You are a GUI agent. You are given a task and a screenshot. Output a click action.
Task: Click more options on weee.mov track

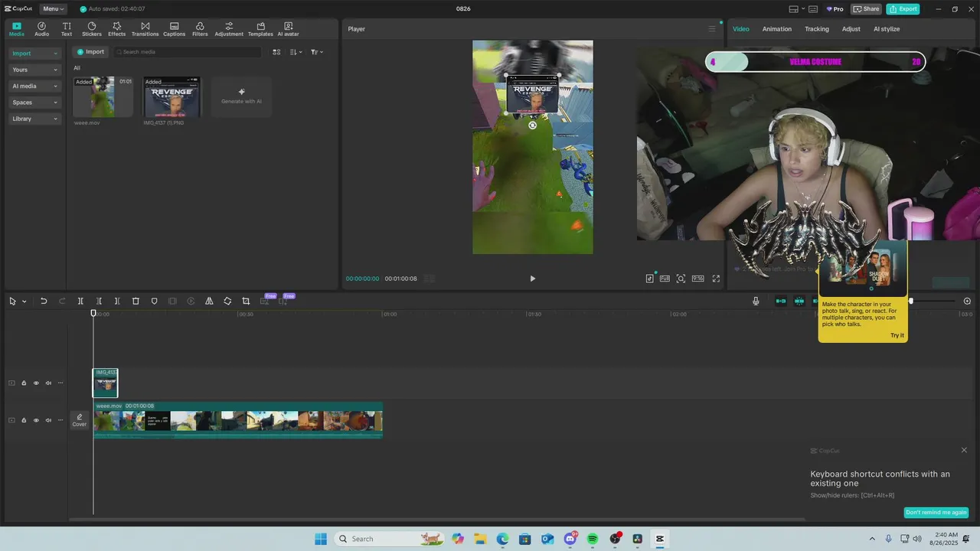pyautogui.click(x=60, y=420)
